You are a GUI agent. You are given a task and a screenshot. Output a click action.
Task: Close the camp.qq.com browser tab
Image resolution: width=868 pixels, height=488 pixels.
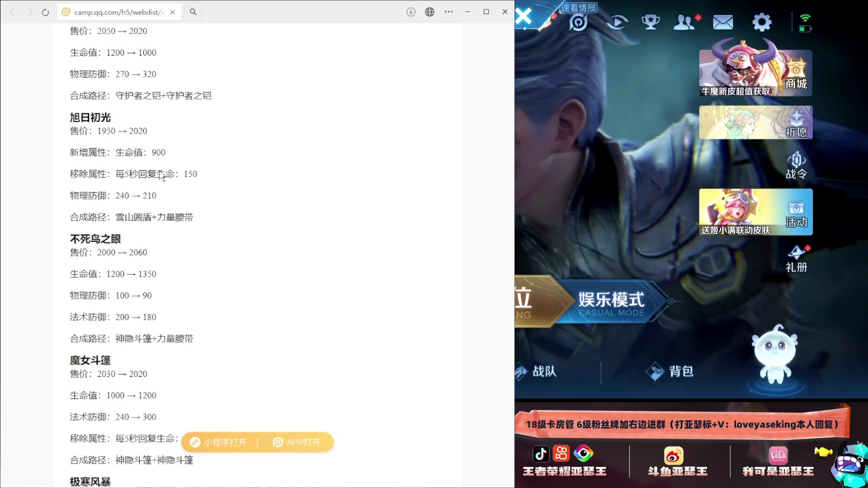point(173,12)
